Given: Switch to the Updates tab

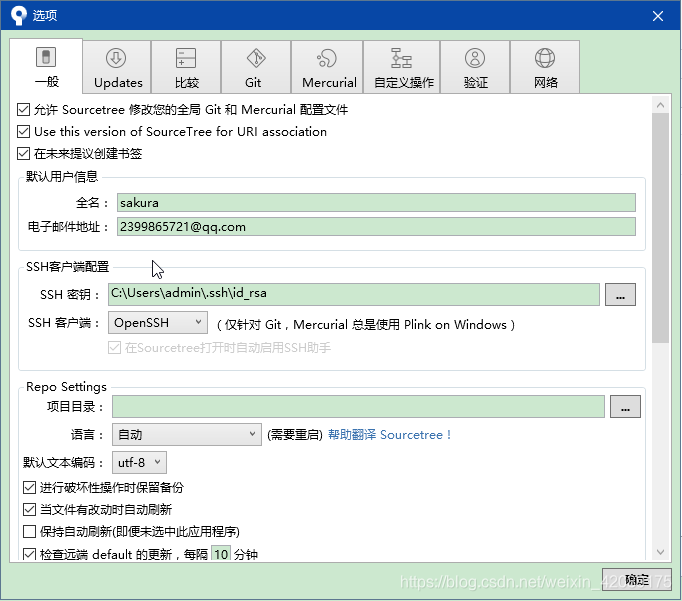Looking at the screenshot, I should [x=117, y=67].
